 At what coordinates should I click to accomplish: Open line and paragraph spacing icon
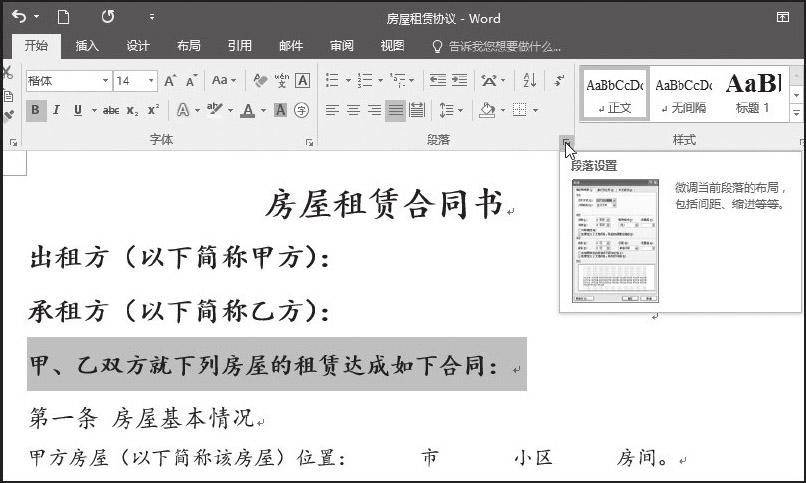[x=446, y=110]
